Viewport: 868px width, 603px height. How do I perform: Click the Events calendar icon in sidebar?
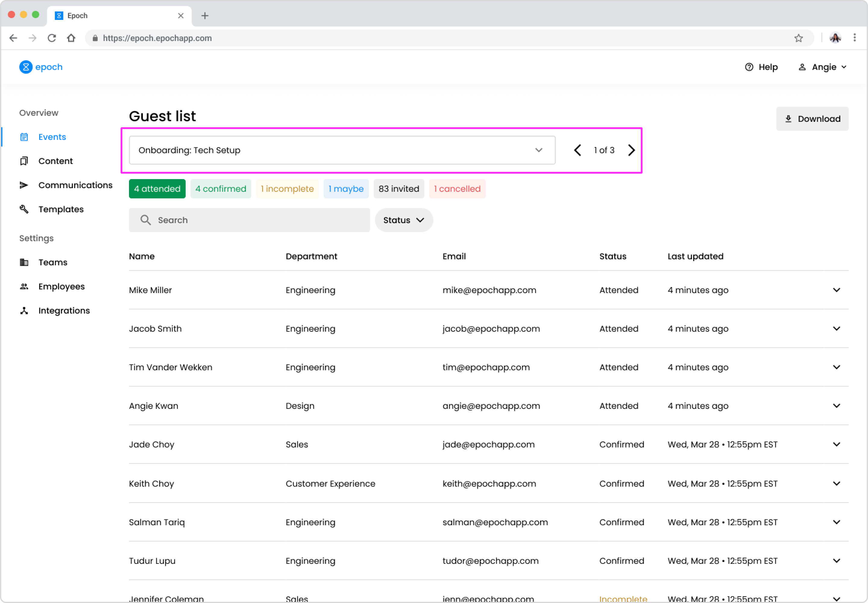[24, 137]
